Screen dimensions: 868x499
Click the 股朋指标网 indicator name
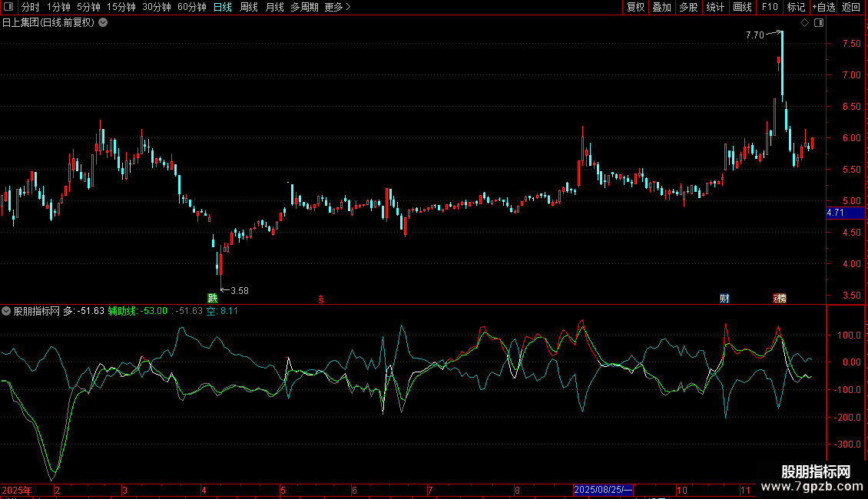click(x=37, y=311)
